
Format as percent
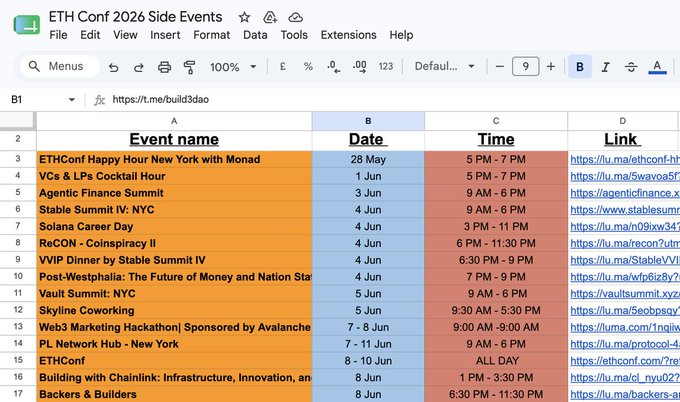(x=308, y=66)
